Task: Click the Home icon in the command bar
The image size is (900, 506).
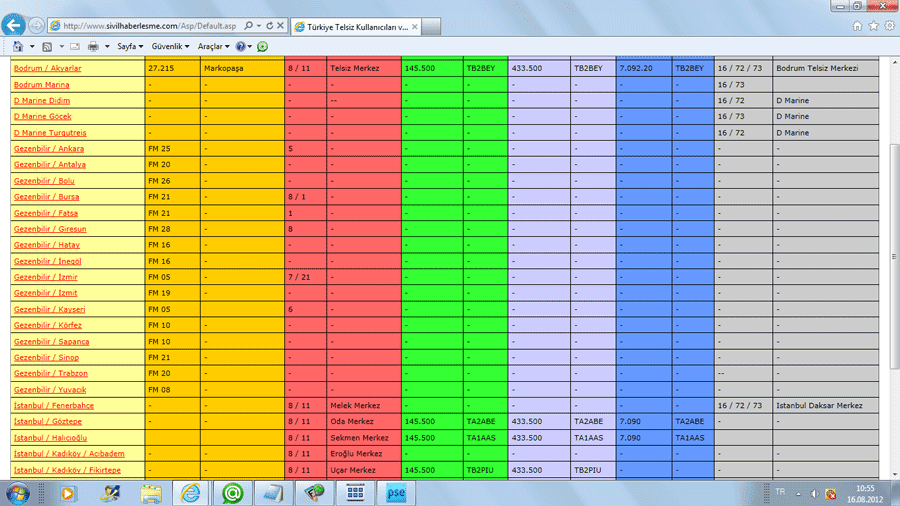Action: pyautogui.click(x=18, y=47)
